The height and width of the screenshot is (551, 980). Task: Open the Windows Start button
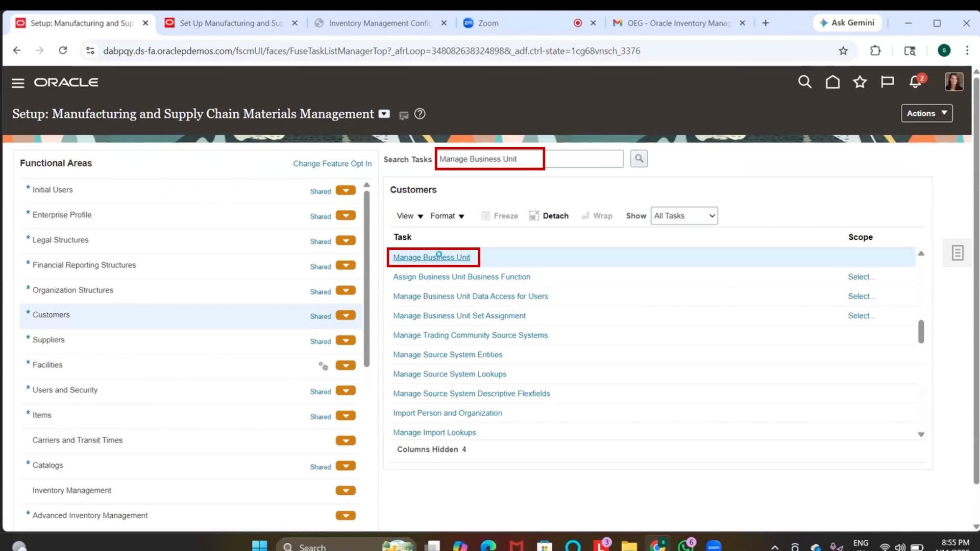click(x=259, y=546)
